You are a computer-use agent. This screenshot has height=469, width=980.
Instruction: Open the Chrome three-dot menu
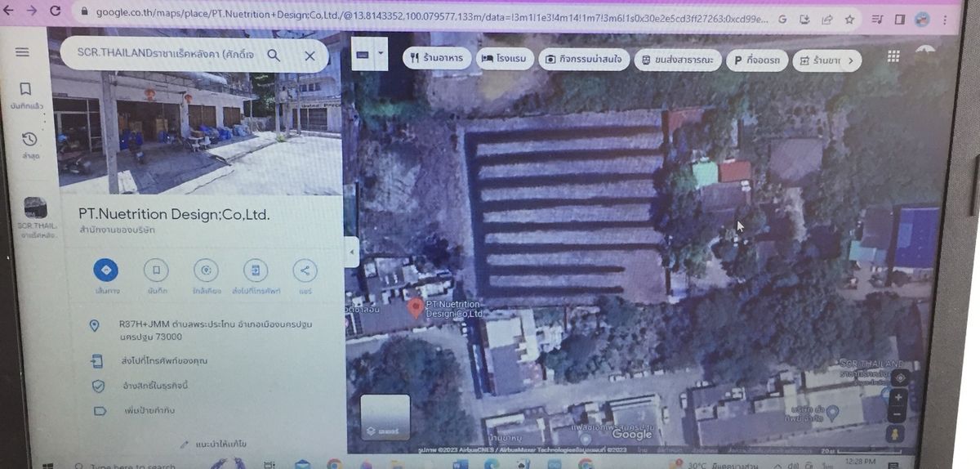coord(946,20)
